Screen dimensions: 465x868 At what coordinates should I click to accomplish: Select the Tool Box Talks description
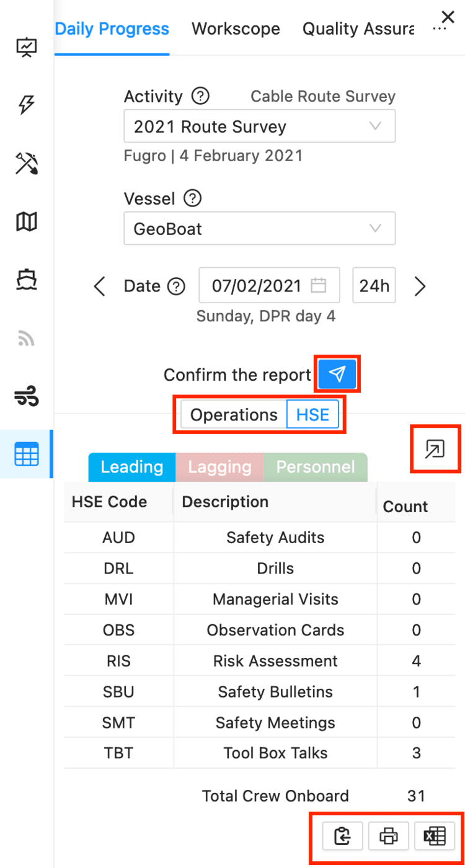(x=275, y=753)
